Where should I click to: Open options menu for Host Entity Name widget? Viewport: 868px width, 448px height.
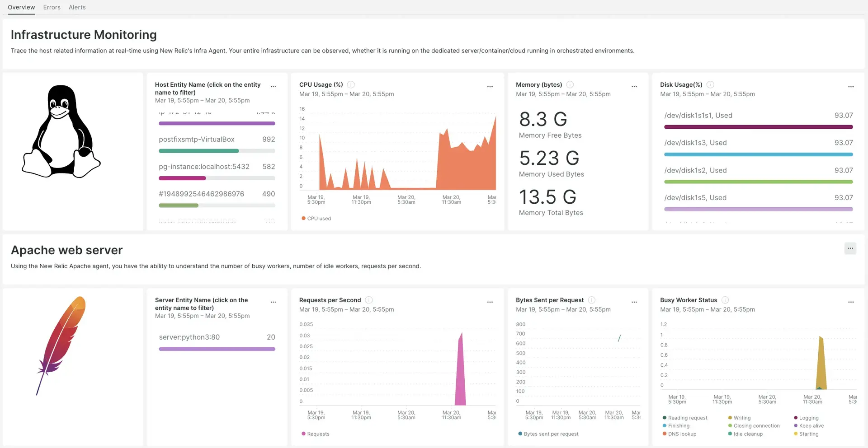(273, 86)
